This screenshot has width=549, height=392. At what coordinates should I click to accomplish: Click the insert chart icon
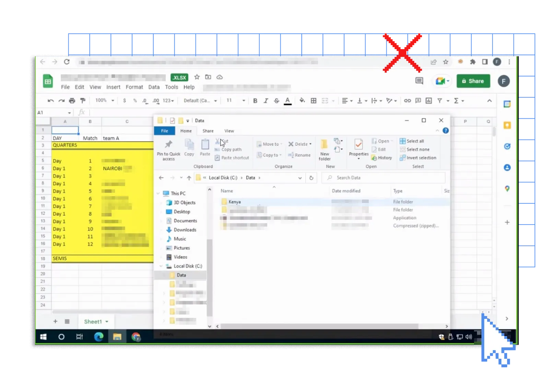tap(429, 101)
